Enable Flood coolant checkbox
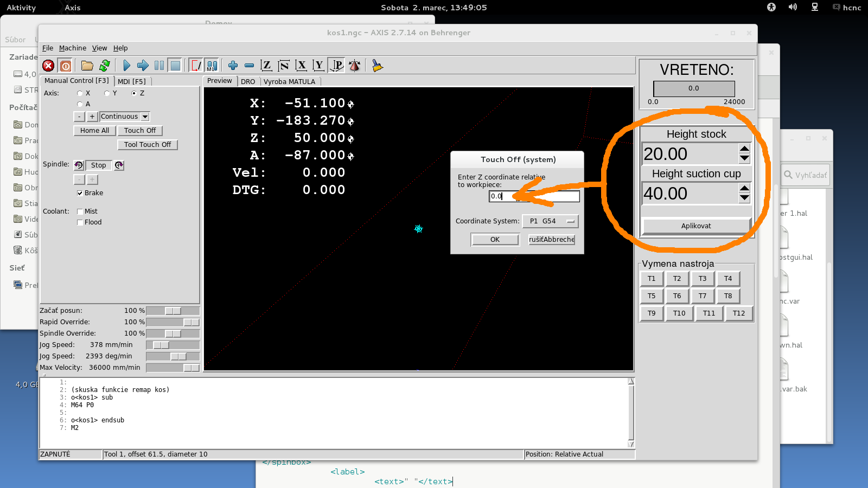 tap(80, 222)
